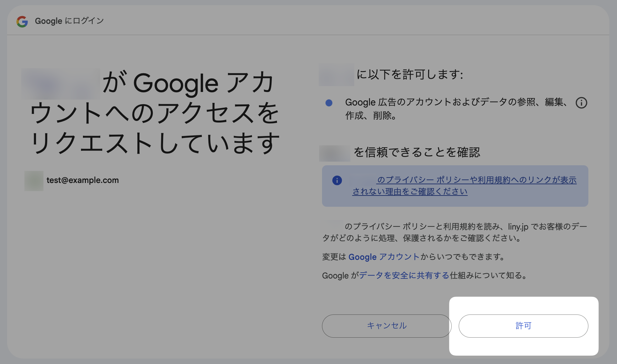The width and height of the screenshot is (617, 364).
Task: Click the Google logo in the header
Action: pos(22,21)
